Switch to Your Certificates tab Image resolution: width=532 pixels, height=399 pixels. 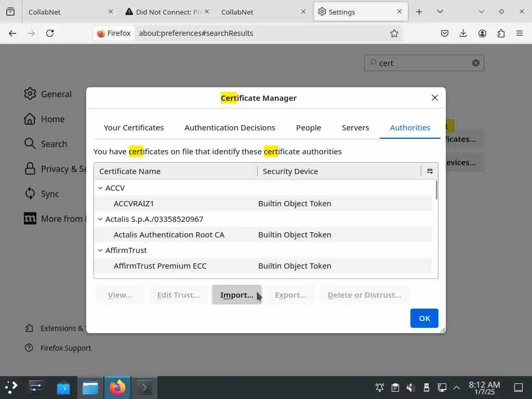coord(134,128)
